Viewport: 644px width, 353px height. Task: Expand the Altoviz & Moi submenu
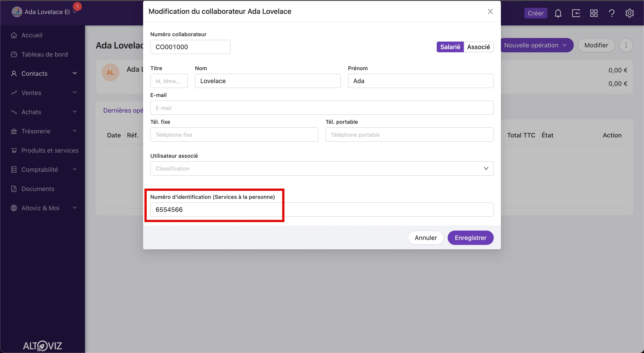74,208
